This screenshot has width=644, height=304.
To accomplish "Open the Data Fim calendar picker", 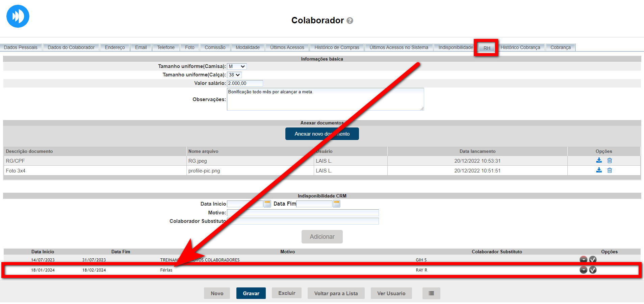I will pyautogui.click(x=336, y=204).
